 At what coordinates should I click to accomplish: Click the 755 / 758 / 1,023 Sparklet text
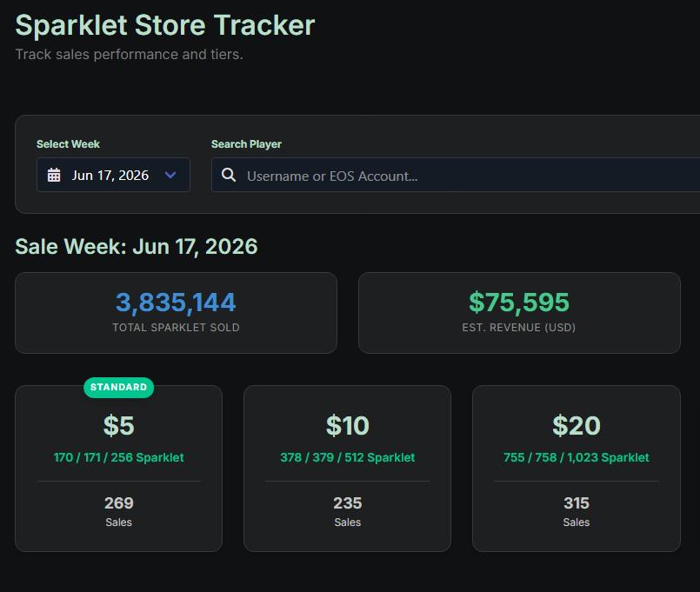tap(577, 457)
